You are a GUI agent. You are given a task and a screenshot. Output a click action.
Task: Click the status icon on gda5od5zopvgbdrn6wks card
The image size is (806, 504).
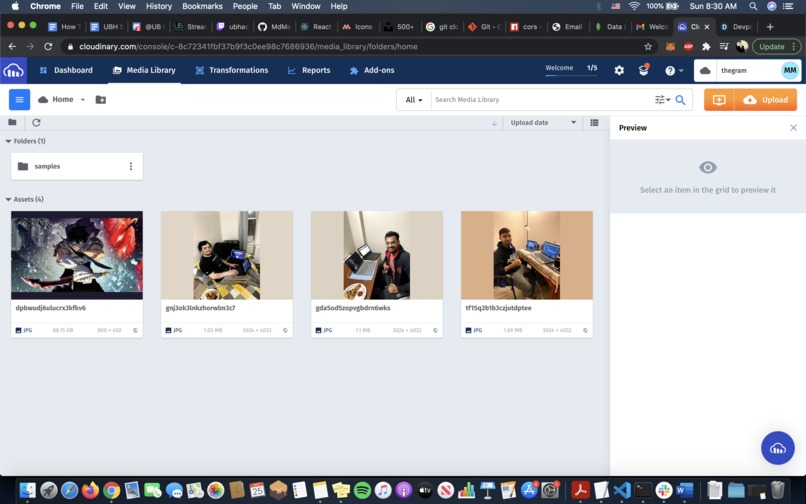435,330
